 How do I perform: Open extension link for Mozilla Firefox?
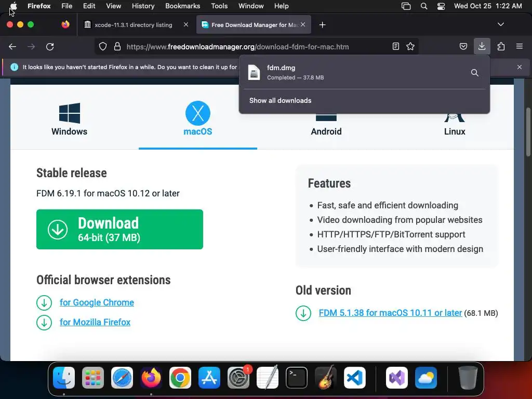pyautogui.click(x=95, y=322)
